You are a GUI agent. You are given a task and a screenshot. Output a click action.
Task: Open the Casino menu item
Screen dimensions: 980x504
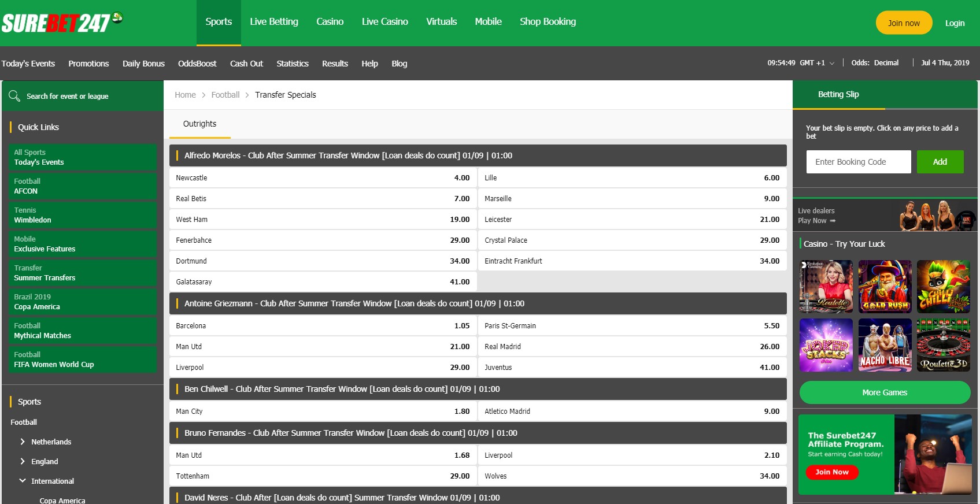coord(330,22)
